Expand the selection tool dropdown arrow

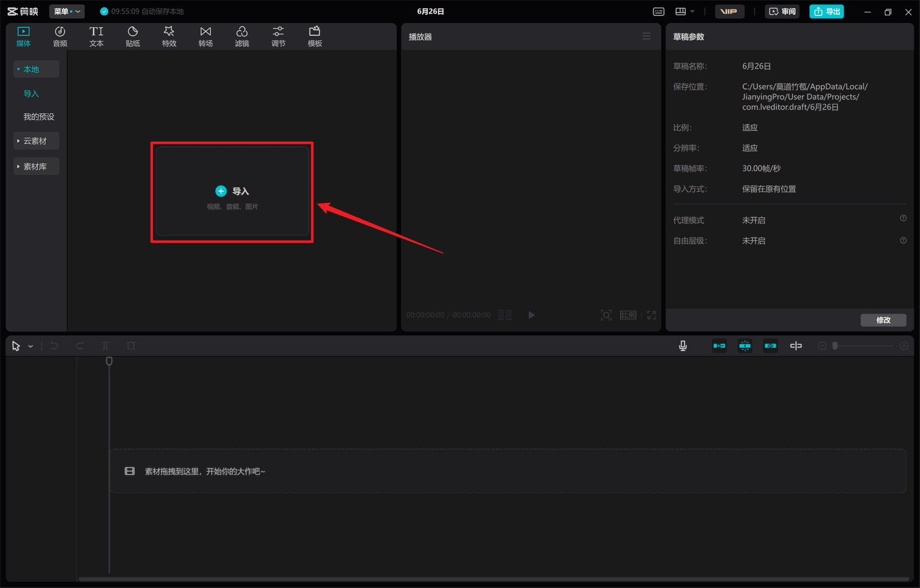coord(31,346)
